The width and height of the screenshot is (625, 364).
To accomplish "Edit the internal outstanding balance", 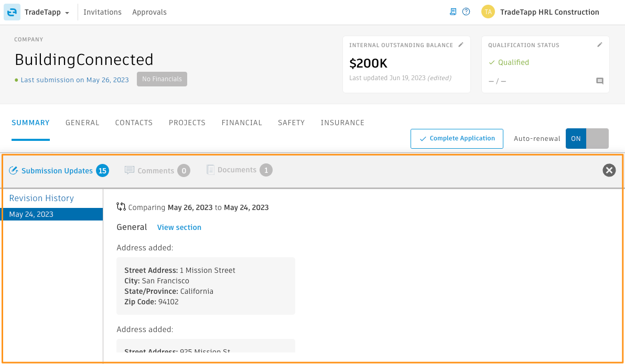I will 461,45.
